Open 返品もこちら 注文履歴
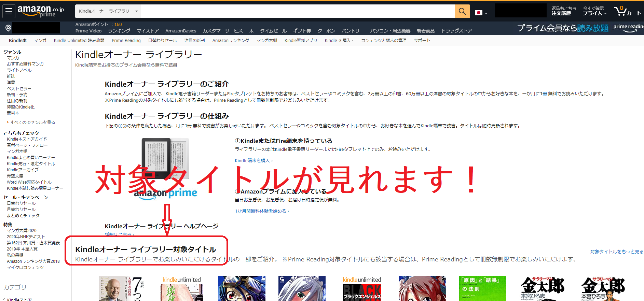The image size is (644, 301). [563, 11]
